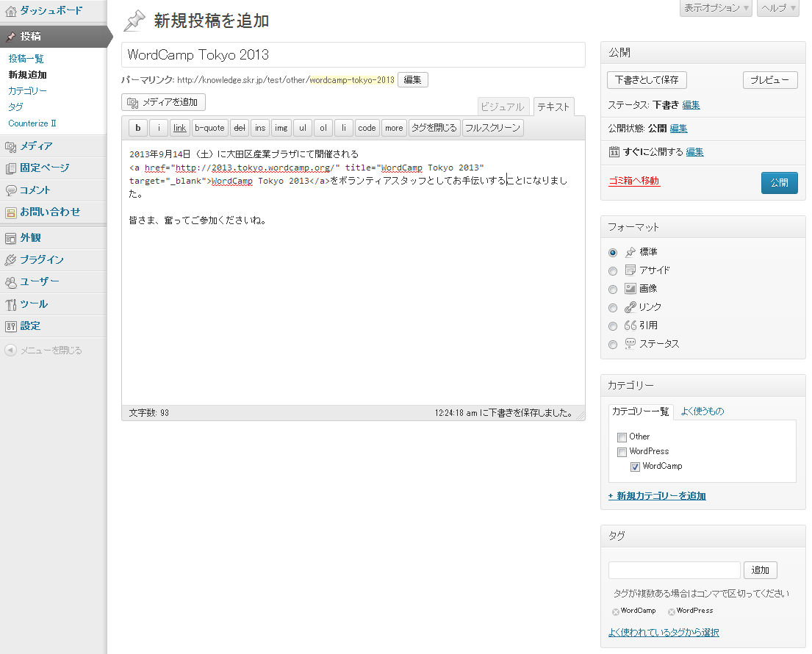This screenshot has width=812, height=654.
Task: Check the Other category checkbox
Action: point(622,437)
